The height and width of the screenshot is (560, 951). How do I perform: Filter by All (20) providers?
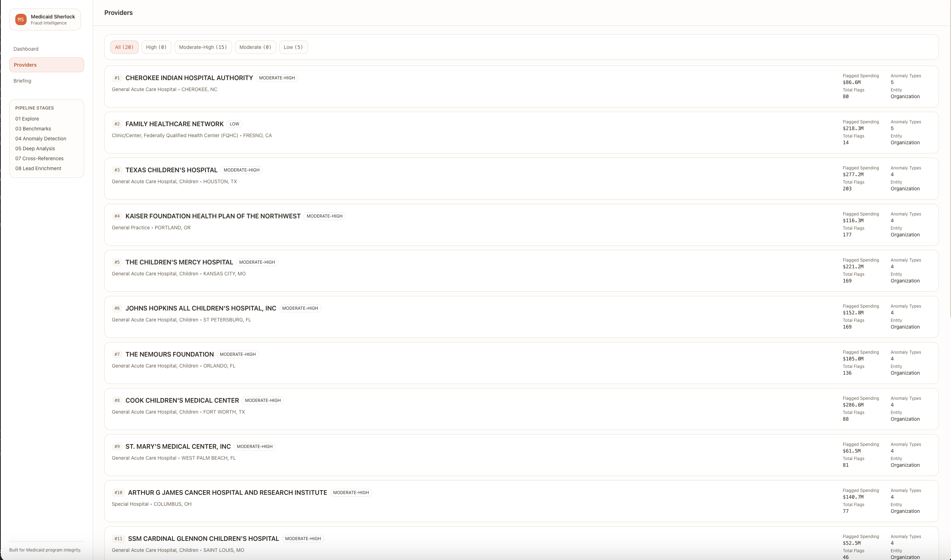pyautogui.click(x=124, y=47)
